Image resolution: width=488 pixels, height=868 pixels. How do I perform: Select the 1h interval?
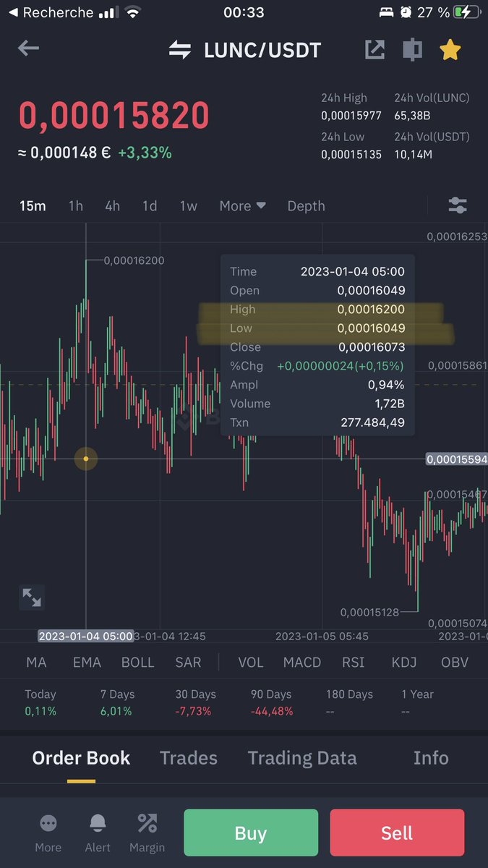pos(76,206)
